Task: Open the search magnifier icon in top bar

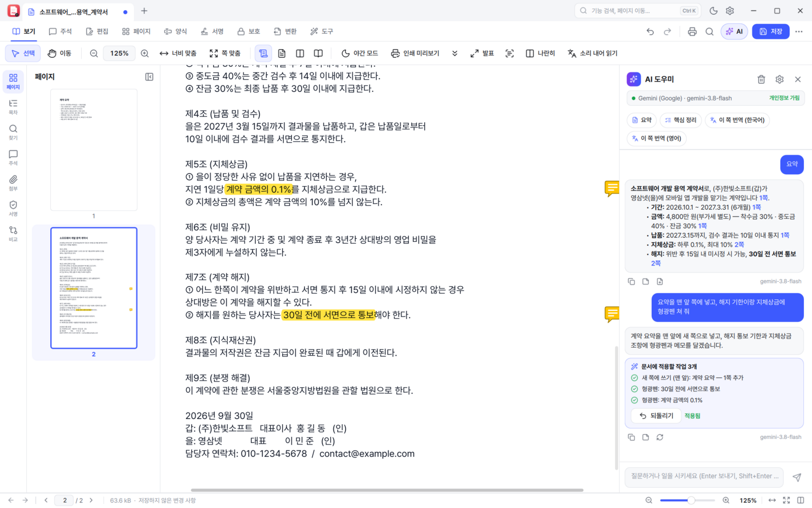Action: click(709, 31)
